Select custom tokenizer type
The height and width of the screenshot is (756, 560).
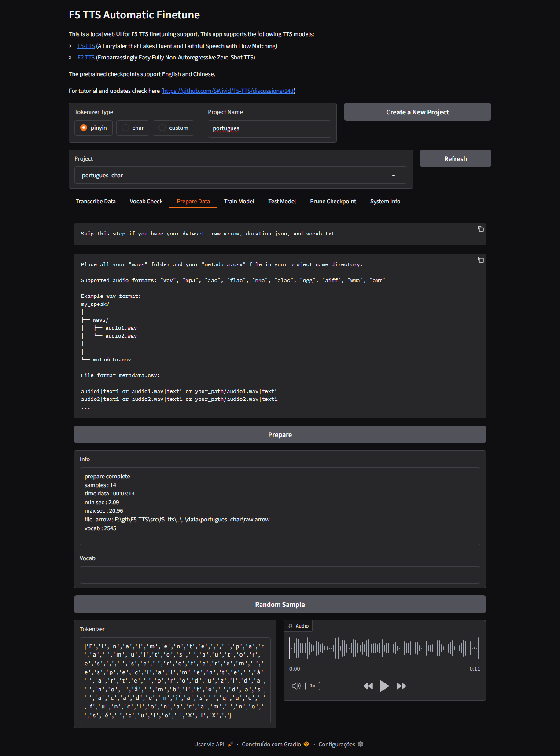coord(173,128)
